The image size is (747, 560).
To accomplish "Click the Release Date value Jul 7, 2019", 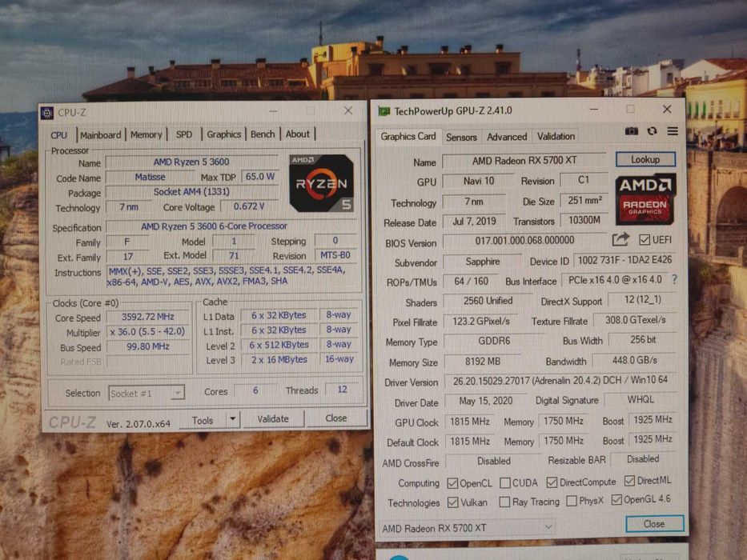I will 474,222.
